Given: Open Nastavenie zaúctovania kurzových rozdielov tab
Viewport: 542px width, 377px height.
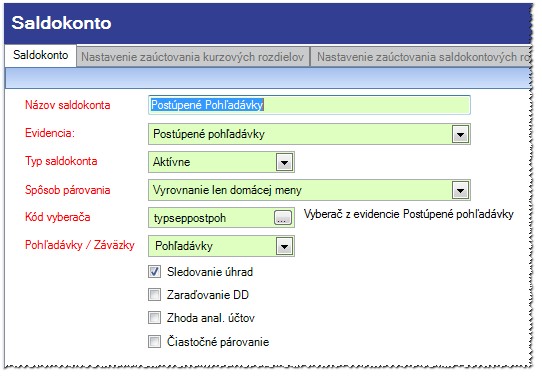Looking at the screenshot, I should (193, 57).
